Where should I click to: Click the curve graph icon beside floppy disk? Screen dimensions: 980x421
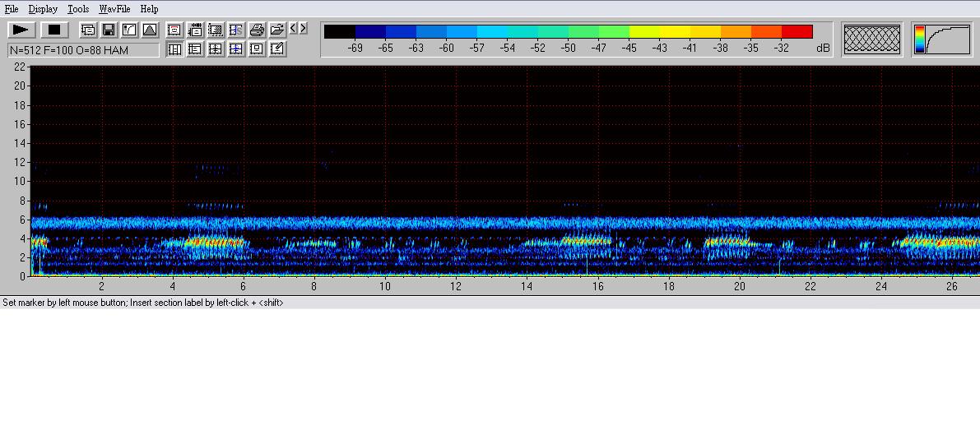coord(129,30)
